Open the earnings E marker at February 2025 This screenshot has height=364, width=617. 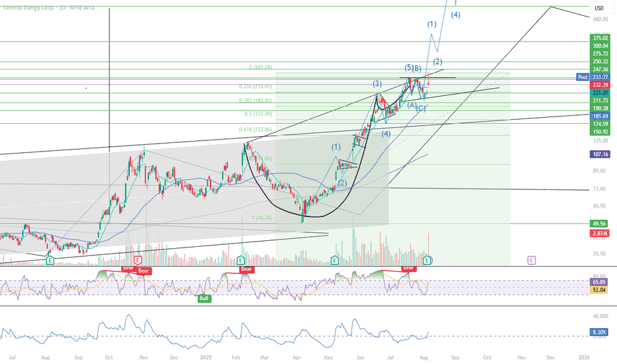241,260
